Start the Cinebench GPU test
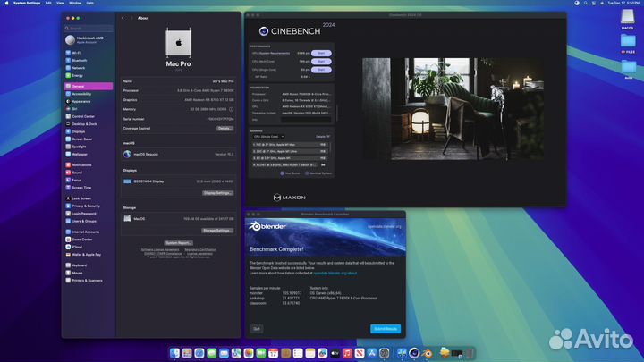 pos(321,54)
